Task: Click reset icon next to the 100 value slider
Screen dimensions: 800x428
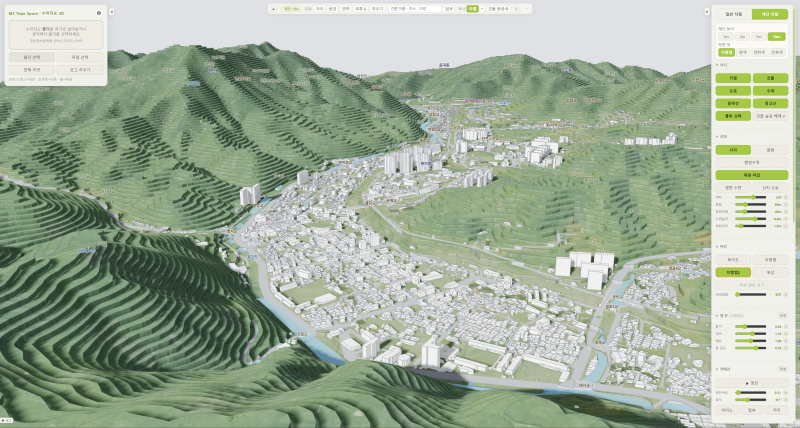Action: tap(786, 197)
